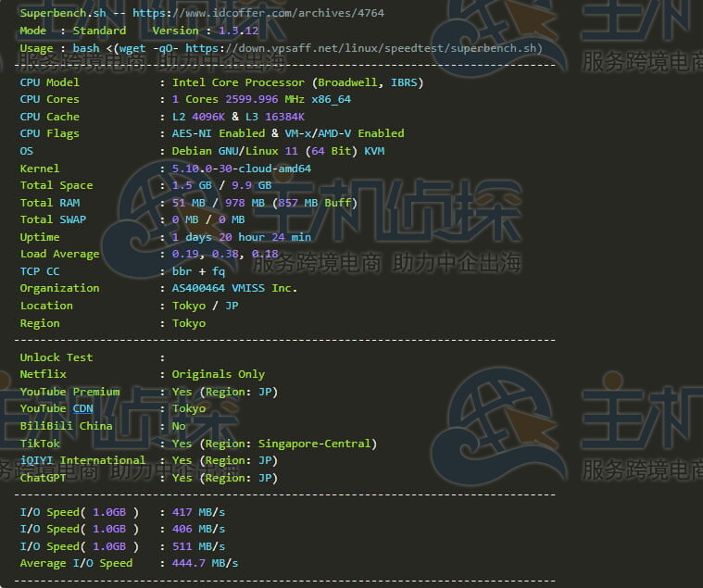Select the Total RAM value
This screenshot has width=703, height=588.
(x=265, y=203)
